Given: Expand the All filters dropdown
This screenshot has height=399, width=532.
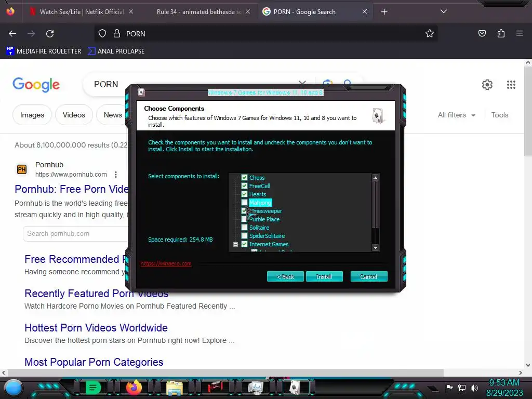Looking at the screenshot, I should pyautogui.click(x=456, y=115).
